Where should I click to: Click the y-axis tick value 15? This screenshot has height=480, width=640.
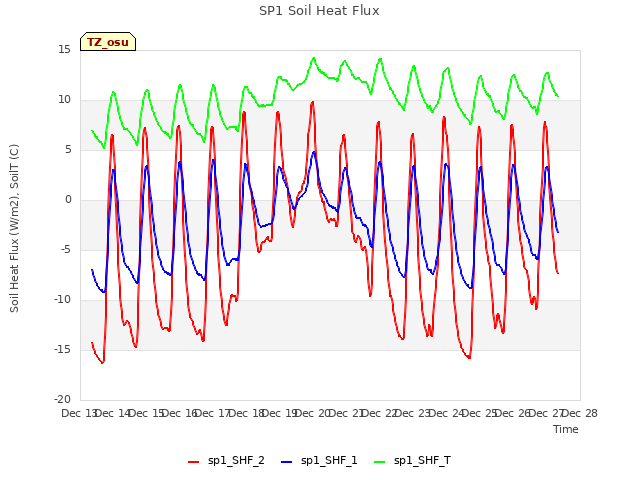pos(64,49)
